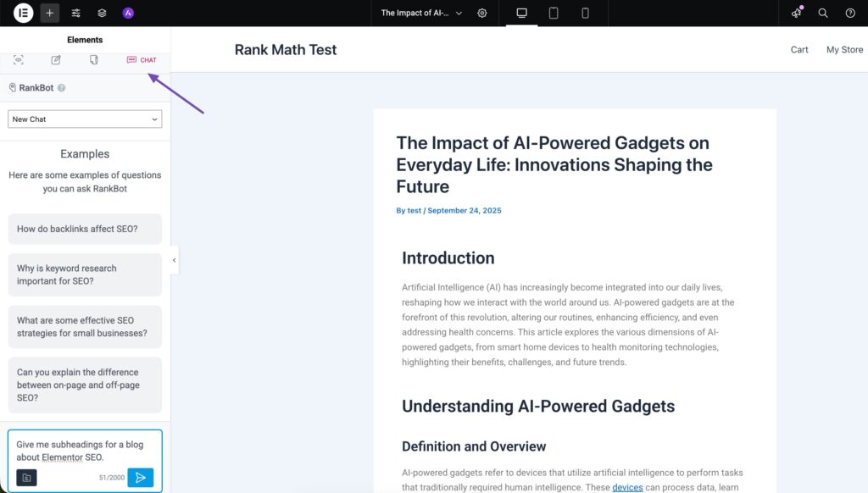Switch to mobile preview mode
The image size is (868, 493).
coord(585,13)
